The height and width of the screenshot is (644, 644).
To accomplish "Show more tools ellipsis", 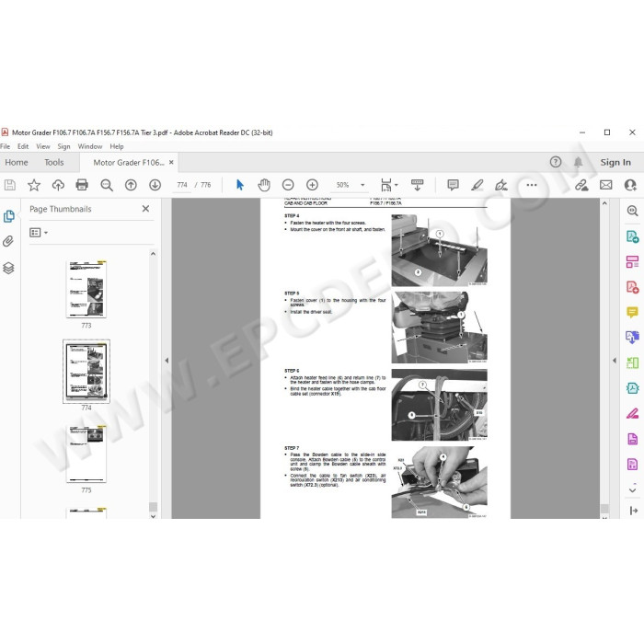I will (x=532, y=185).
